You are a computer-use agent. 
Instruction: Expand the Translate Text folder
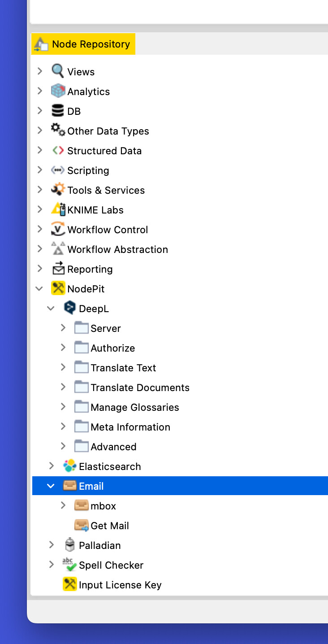pyautogui.click(x=63, y=367)
